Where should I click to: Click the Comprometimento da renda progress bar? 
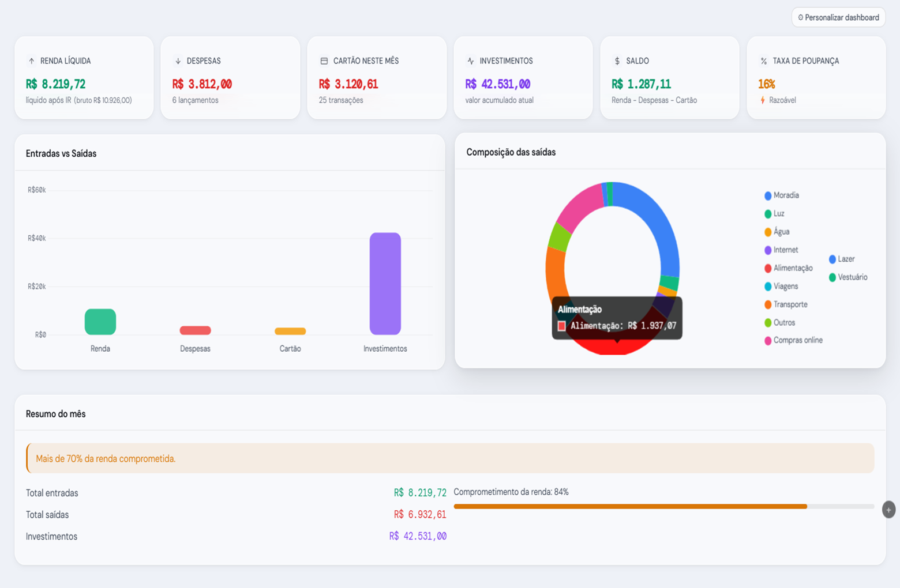[664, 506]
